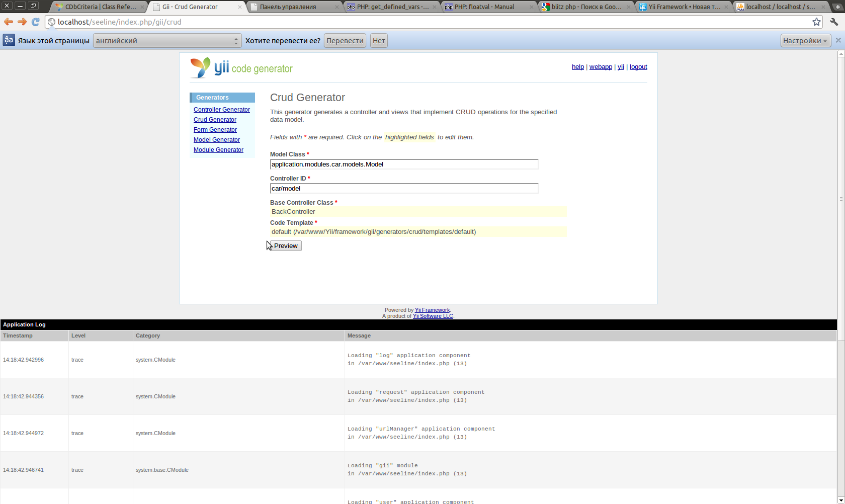Open the yii link in the header
Screen dimensions: 845x504
point(621,67)
